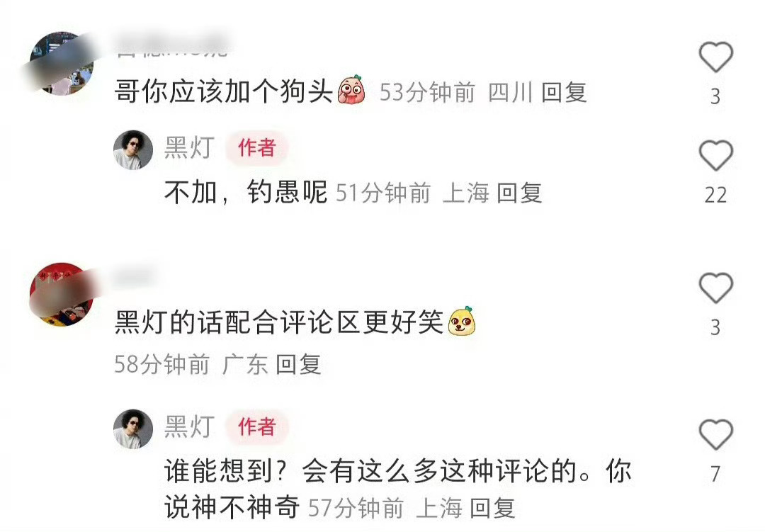The height and width of the screenshot is (532, 765).
Task: Tap the pink face emoji in the first comment
Action: coord(352,90)
